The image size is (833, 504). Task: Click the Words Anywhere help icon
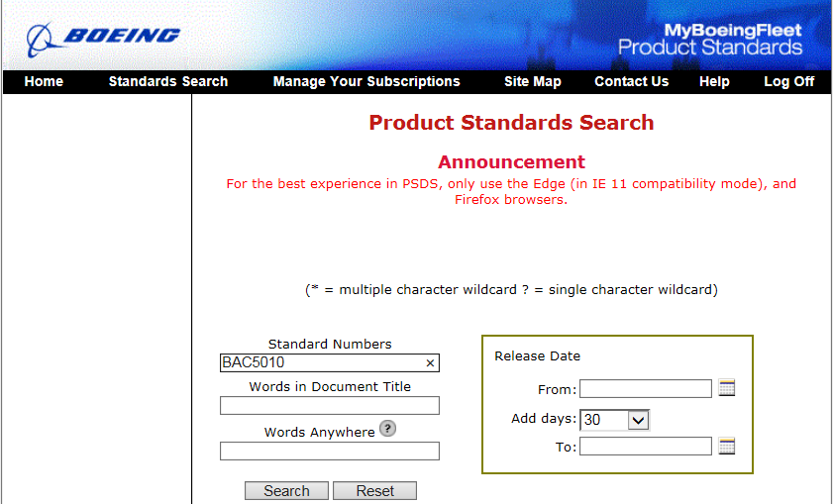[388, 428]
